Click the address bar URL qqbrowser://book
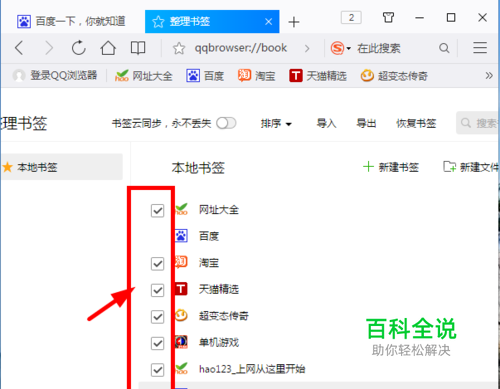This screenshot has height=389, width=500. (x=241, y=48)
